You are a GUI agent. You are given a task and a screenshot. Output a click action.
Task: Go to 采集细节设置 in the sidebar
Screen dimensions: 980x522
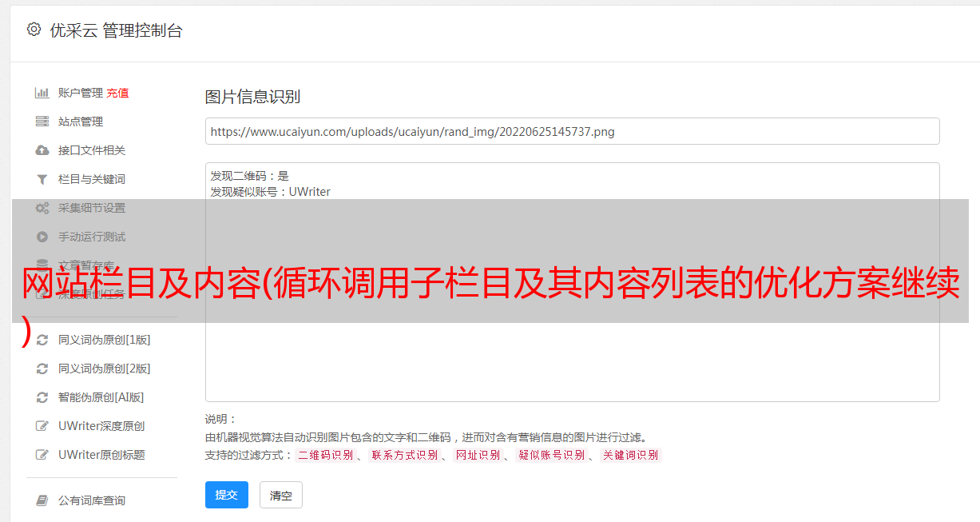point(92,208)
